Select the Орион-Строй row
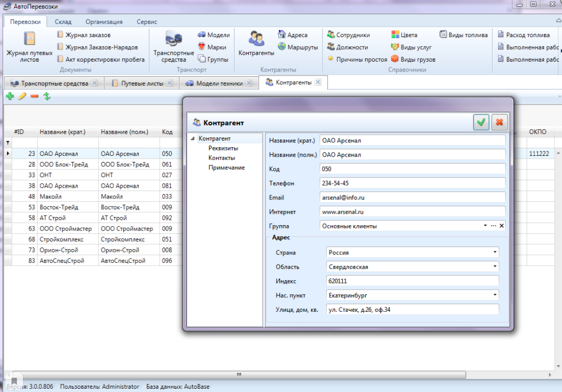This screenshot has height=392, width=562. coord(93,250)
